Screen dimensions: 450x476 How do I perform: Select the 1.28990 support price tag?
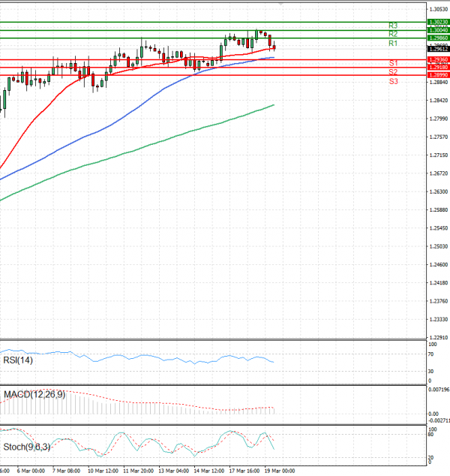439,75
